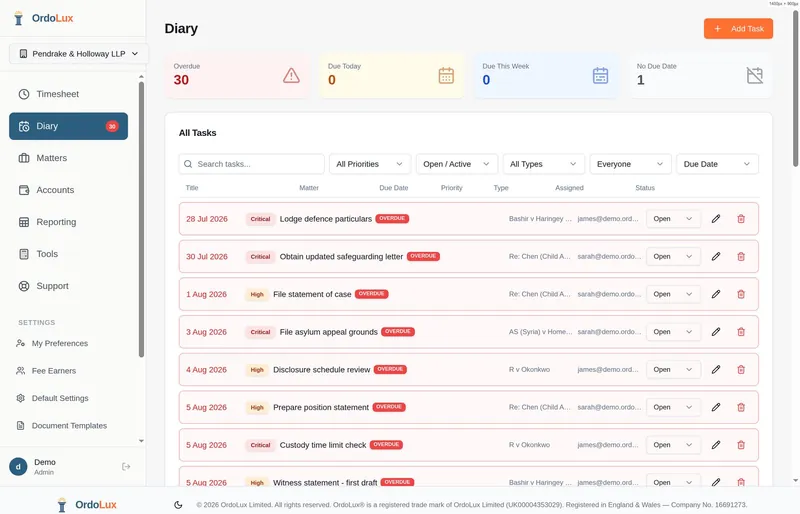Click the magnifier icon in the task search

tap(188, 164)
